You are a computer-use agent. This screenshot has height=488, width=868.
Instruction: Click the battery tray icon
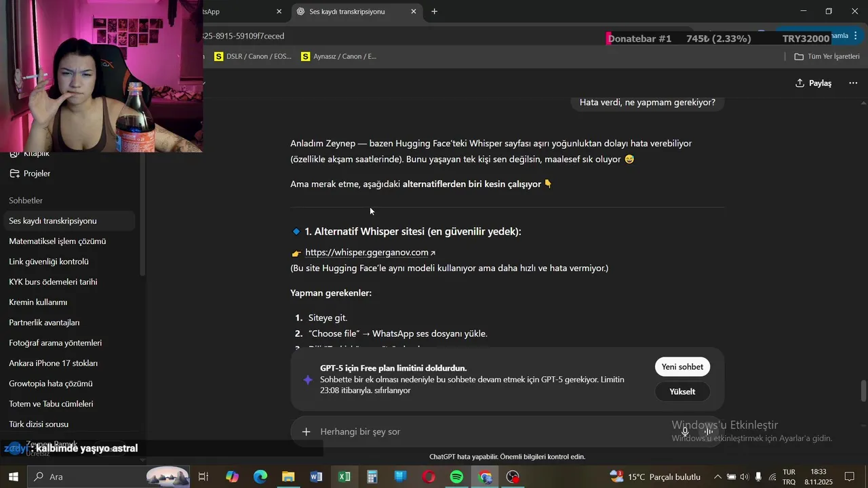731,477
